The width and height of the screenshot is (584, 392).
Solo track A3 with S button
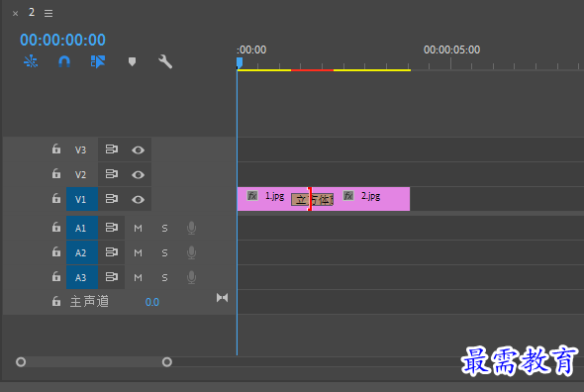[164, 277]
